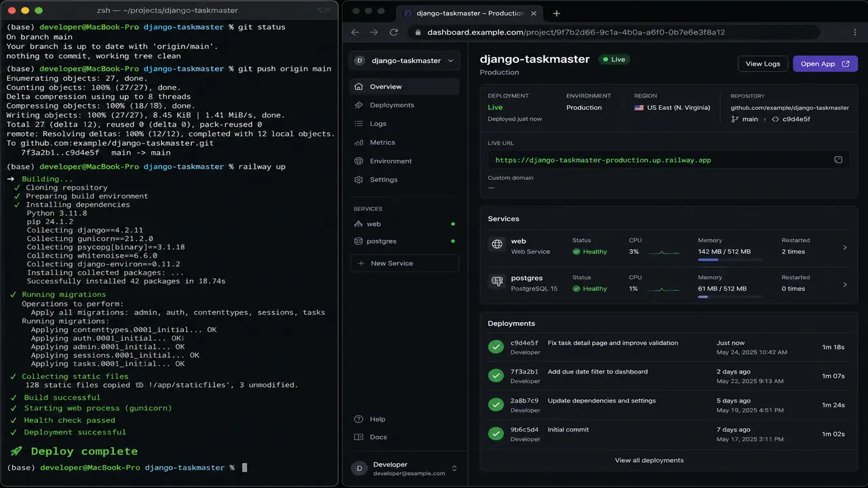The width and height of the screenshot is (868, 488).
Task: Click the Healthy check icon in the web row
Action: pyautogui.click(x=576, y=251)
